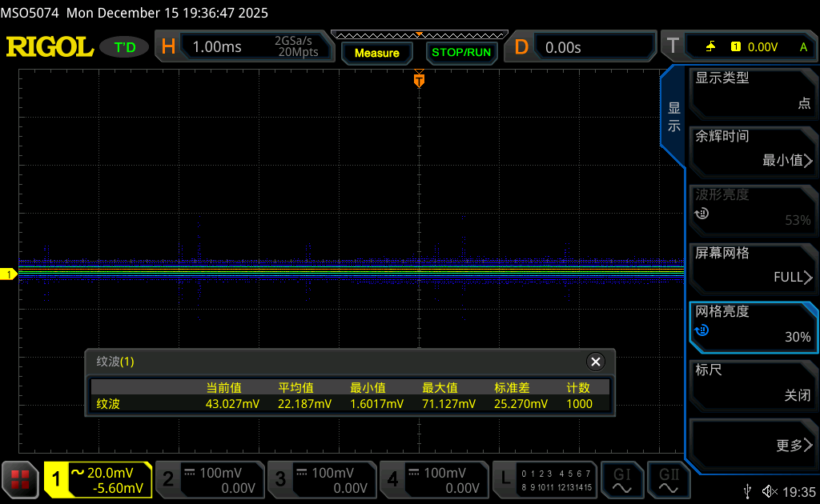Expand the persistence time minimum option
Image resolution: width=820 pixels, height=504 pixels.
(753, 149)
